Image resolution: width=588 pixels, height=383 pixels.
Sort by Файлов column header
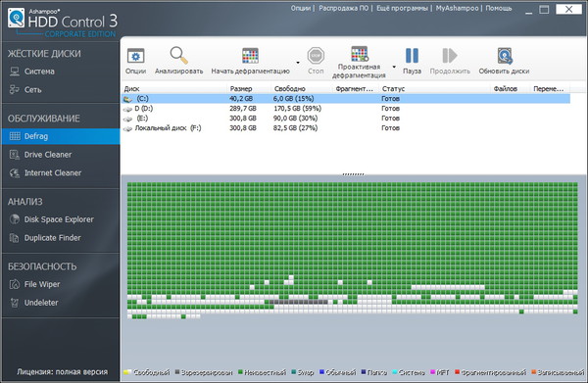pyautogui.click(x=511, y=89)
